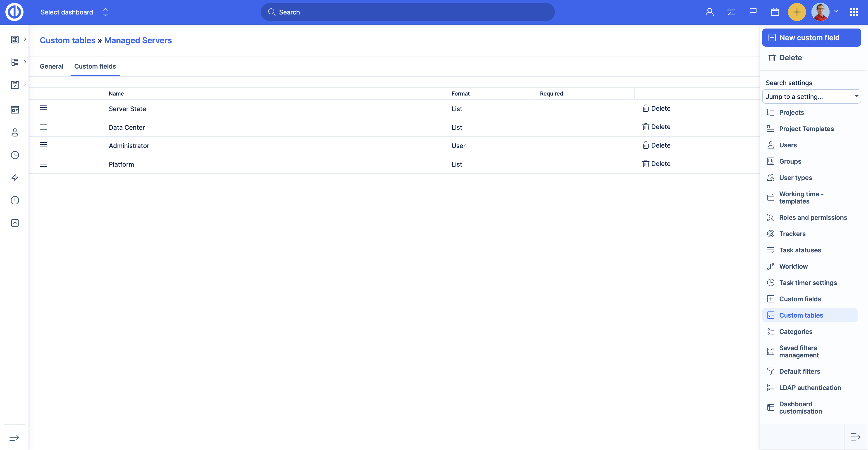Click the checklist tasks icon in top bar
Screen dimensions: 868x450
point(731,12)
